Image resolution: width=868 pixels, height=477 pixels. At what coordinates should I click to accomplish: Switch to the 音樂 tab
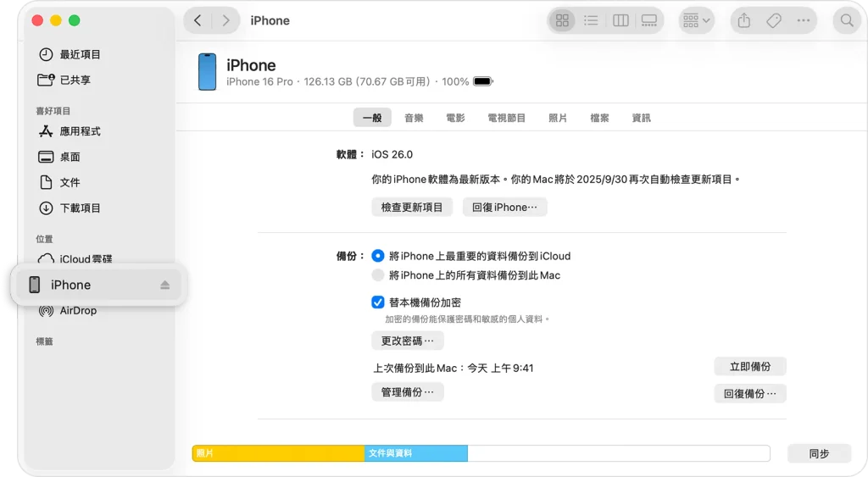click(414, 118)
